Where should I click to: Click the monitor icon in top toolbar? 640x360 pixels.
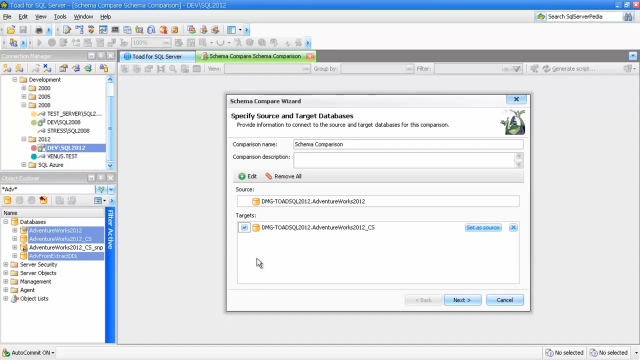[116, 30]
